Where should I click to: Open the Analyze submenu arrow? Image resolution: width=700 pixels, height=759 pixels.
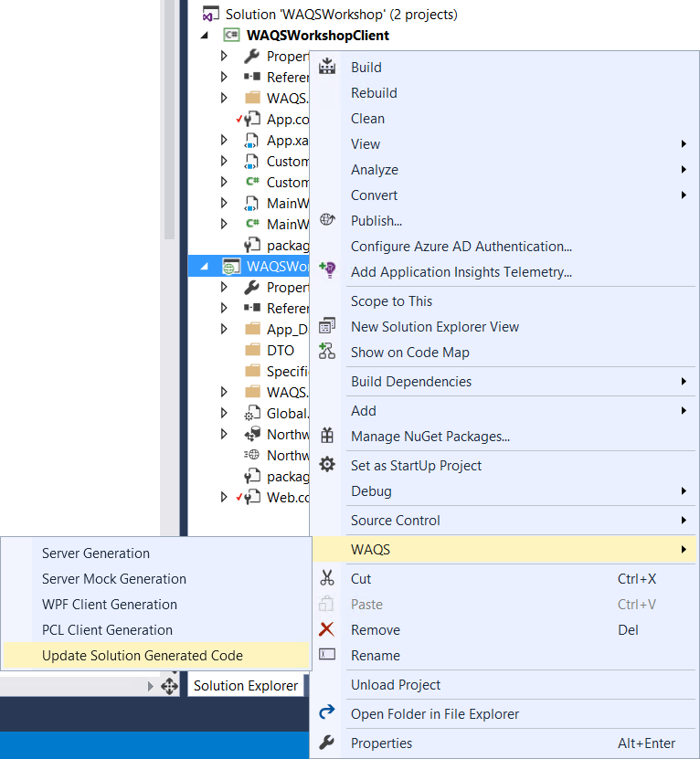point(684,169)
